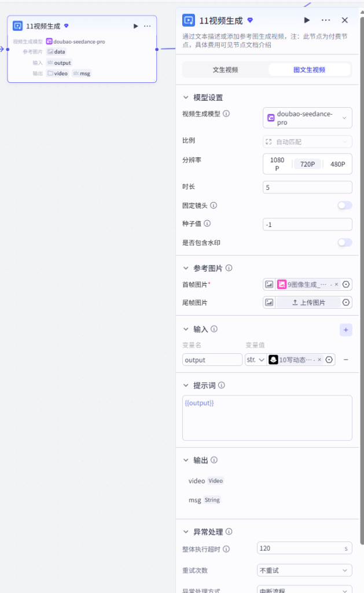Select 480P resolution
364x593 pixels.
pyautogui.click(x=337, y=164)
